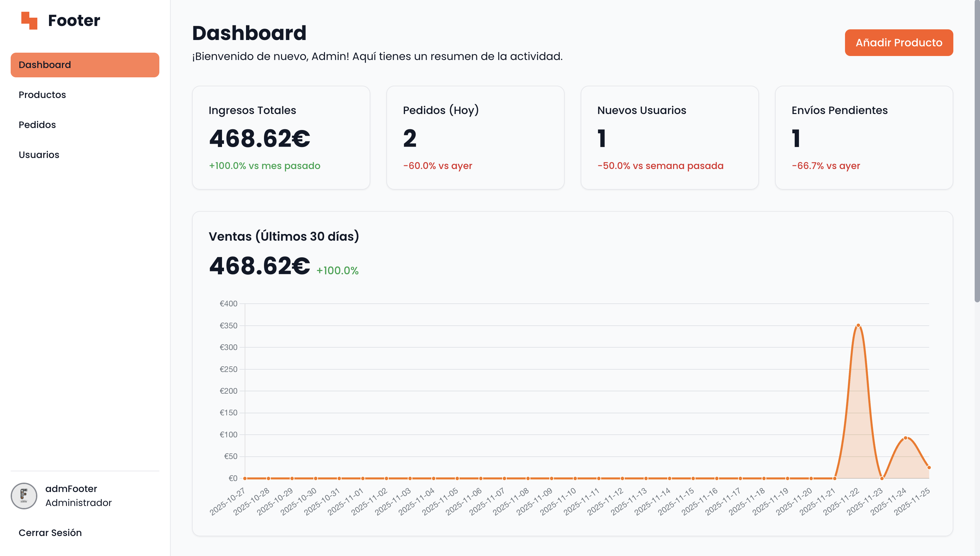
Task: Click the Footer brand title
Action: (x=74, y=20)
